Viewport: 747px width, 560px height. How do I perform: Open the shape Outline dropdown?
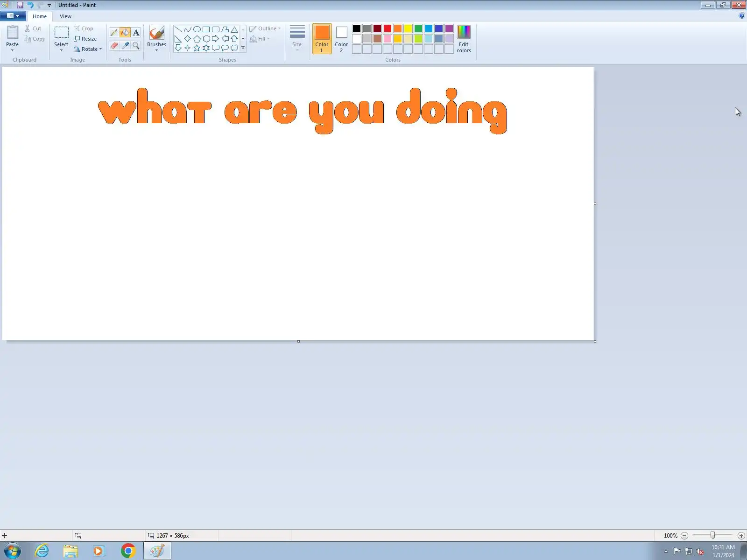pyautogui.click(x=265, y=28)
